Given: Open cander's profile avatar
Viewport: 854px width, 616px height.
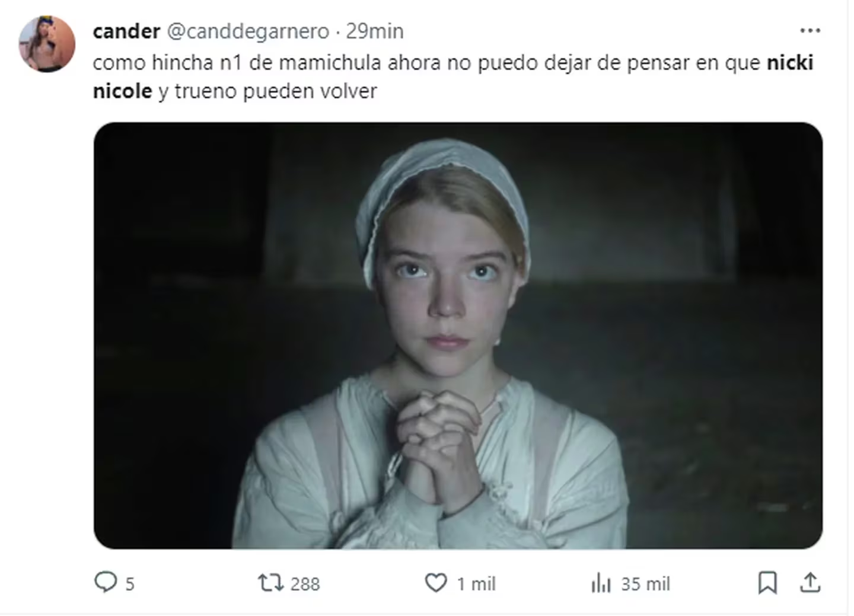Looking at the screenshot, I should 47,44.
